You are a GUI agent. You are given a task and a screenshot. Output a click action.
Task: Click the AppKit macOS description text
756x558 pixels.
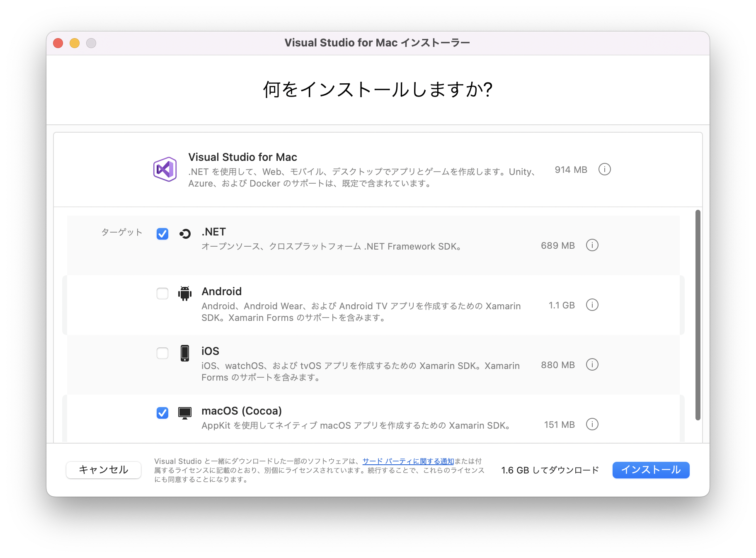(x=356, y=425)
